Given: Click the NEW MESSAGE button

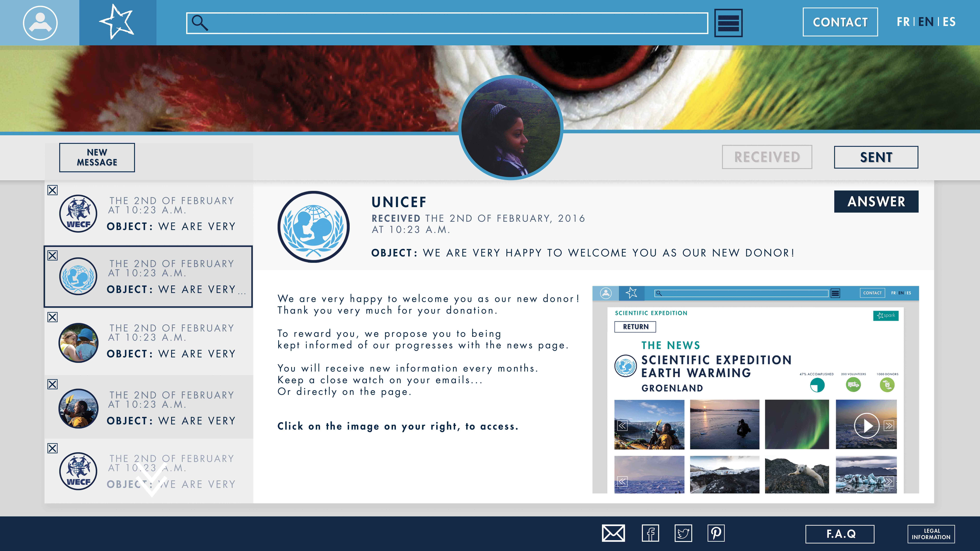Looking at the screenshot, I should click(x=97, y=157).
